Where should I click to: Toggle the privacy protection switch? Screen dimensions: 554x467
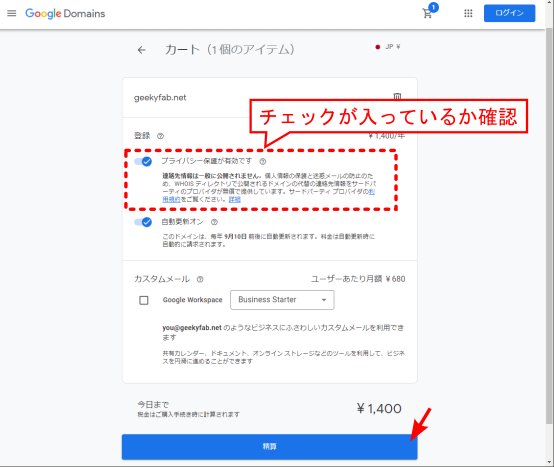coord(143,161)
